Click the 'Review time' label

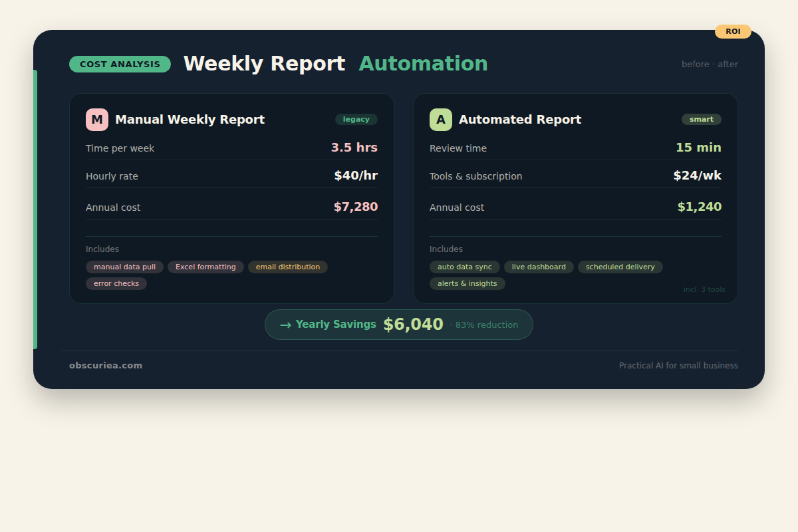(458, 148)
